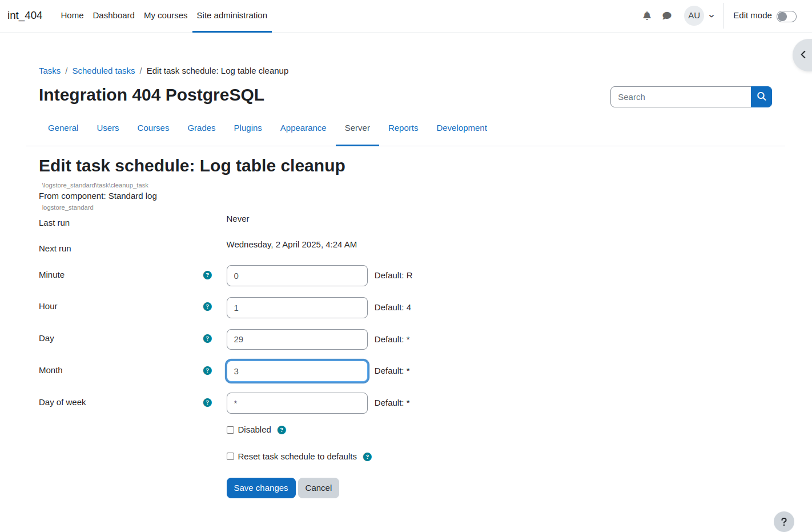The width and height of the screenshot is (812, 532).
Task: Go to Home in top navigation
Action: (72, 15)
